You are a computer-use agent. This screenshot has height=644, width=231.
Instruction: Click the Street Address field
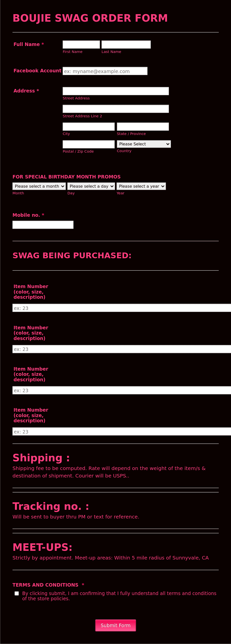115,91
